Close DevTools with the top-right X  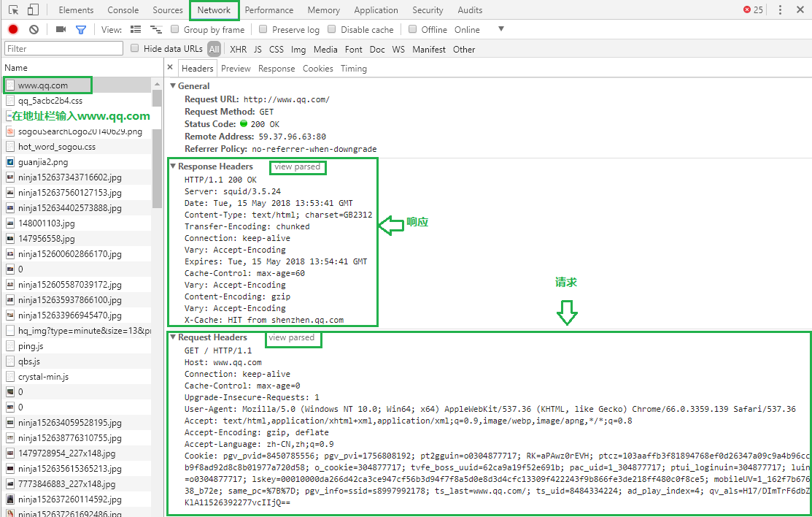coord(800,9)
